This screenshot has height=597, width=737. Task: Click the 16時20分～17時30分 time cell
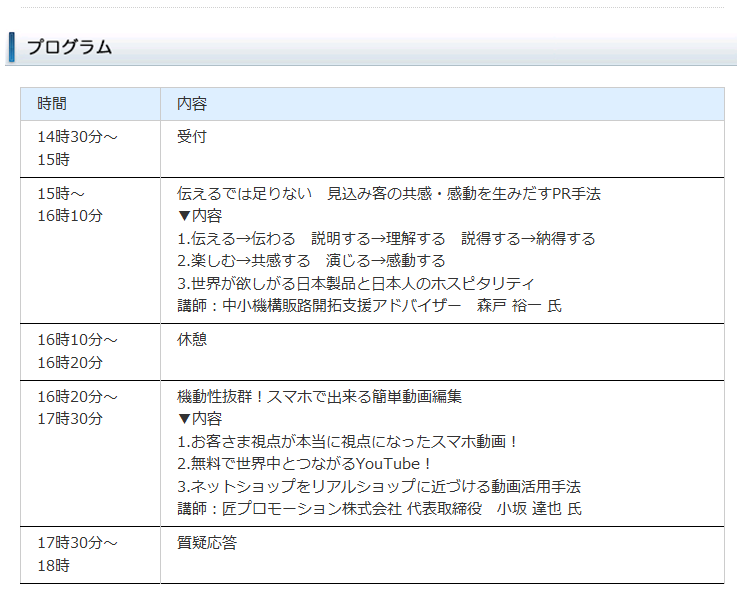click(90, 454)
